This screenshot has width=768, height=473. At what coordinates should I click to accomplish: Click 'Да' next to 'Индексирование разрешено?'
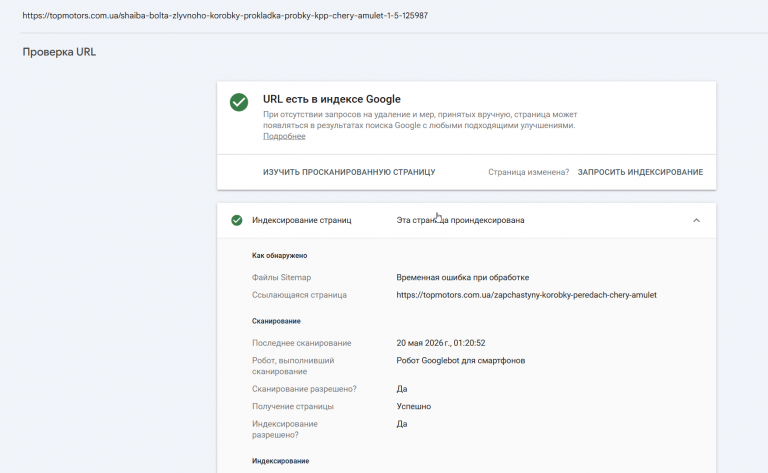[402, 424]
